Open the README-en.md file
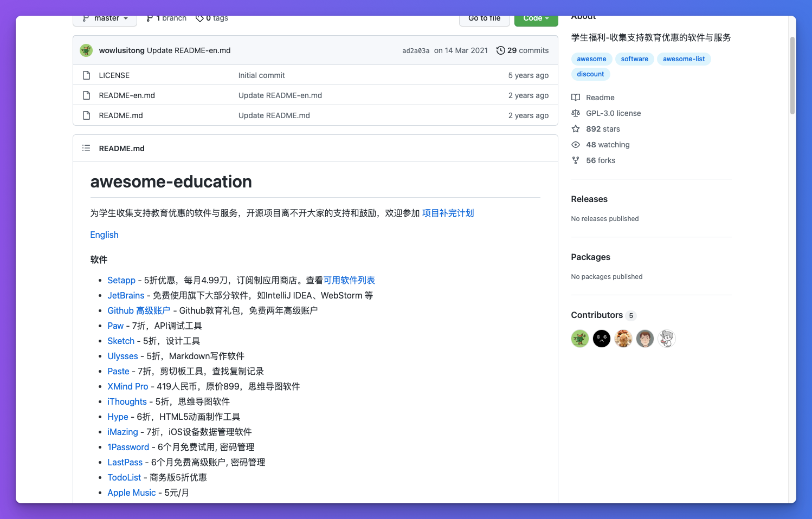Screen dimensions: 812x519 127,95
